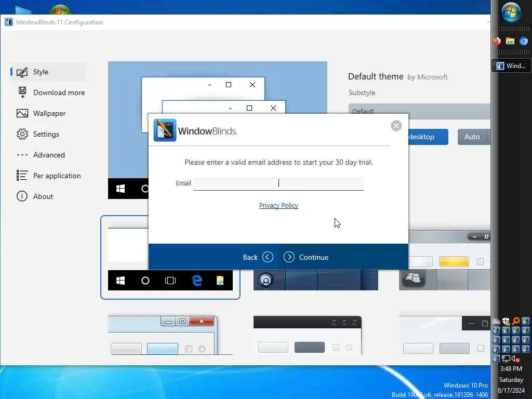The image size is (532, 399).
Task: Select the bottom-right light style thumbnail
Action: pos(445,335)
